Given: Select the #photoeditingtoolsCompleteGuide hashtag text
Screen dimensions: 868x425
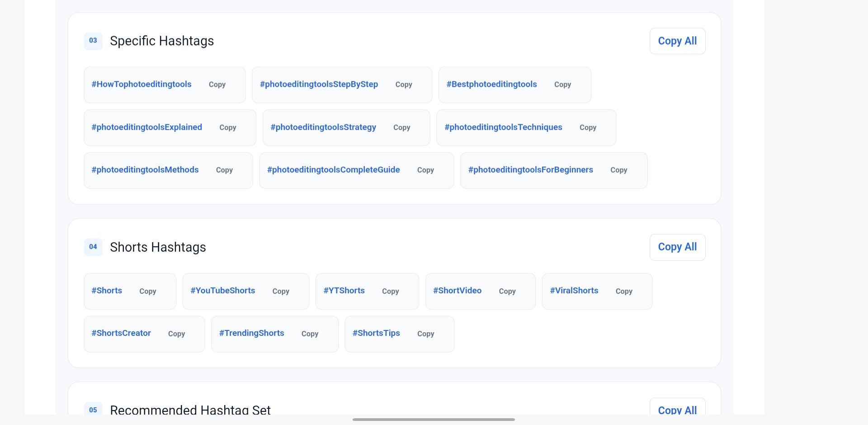Looking at the screenshot, I should point(333,170).
